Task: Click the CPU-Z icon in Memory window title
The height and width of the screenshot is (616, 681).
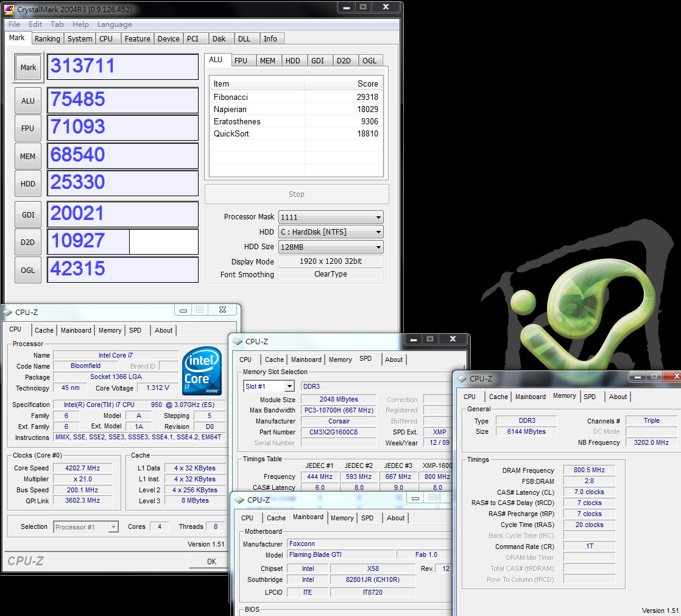Action: pos(462,379)
